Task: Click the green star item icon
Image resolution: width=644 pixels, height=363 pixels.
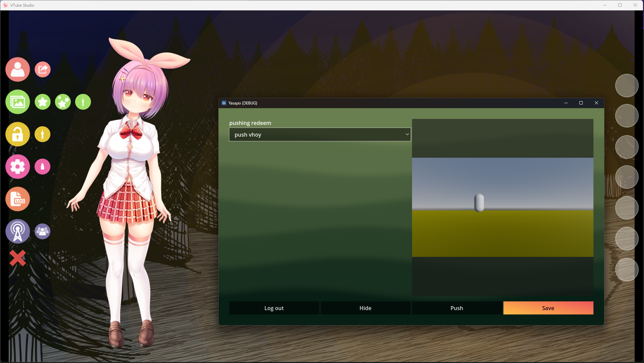Action: tap(43, 102)
